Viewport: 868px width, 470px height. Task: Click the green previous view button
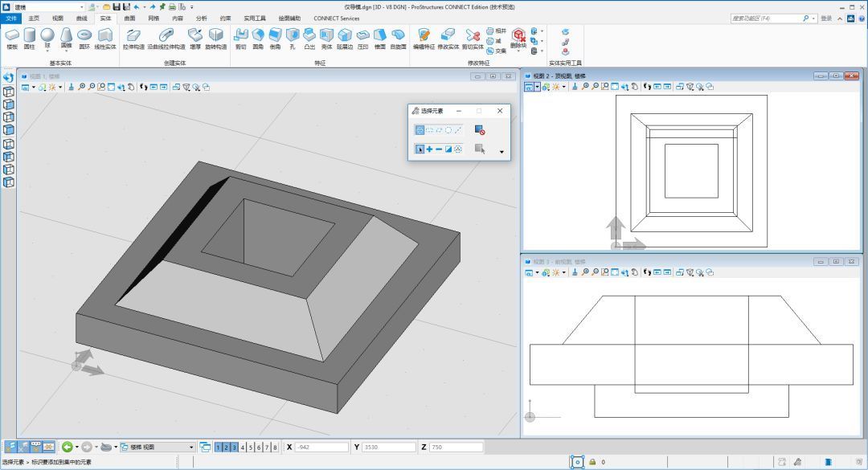click(68, 447)
